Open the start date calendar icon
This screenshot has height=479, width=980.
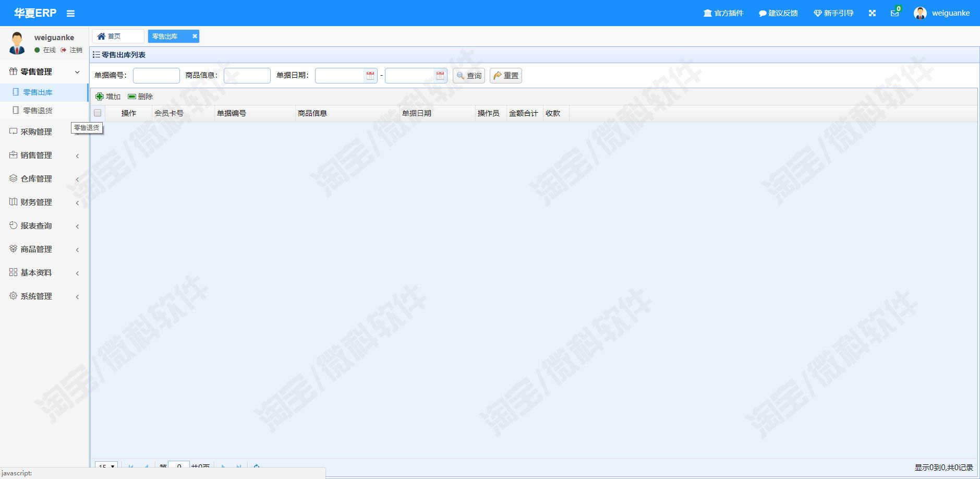tap(370, 76)
